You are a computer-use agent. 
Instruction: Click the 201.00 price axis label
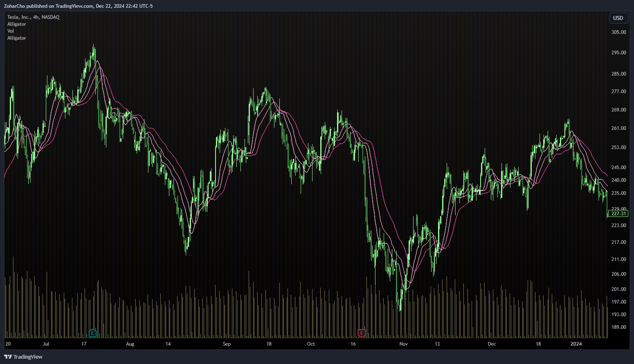[618, 289]
